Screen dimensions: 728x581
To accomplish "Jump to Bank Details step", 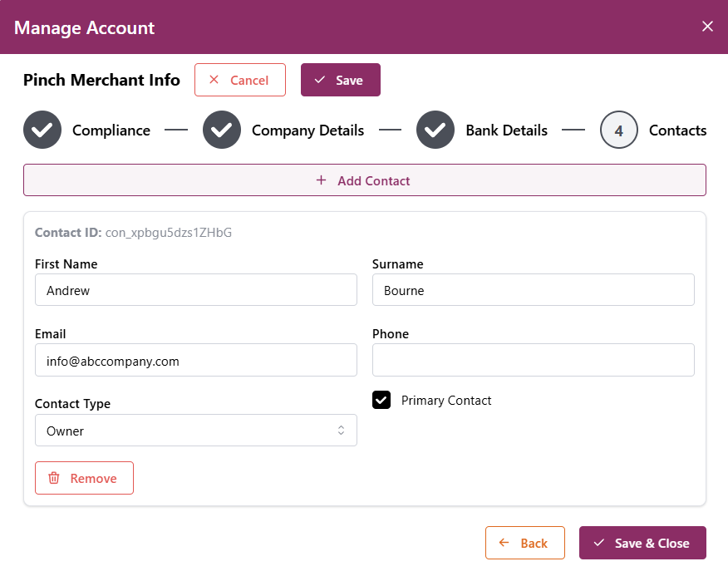I will 506,130.
